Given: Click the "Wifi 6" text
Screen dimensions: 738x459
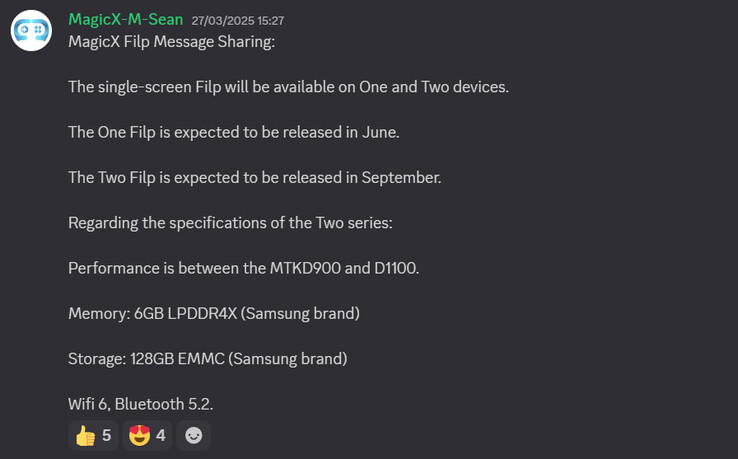Looking at the screenshot, I should click(x=88, y=404).
